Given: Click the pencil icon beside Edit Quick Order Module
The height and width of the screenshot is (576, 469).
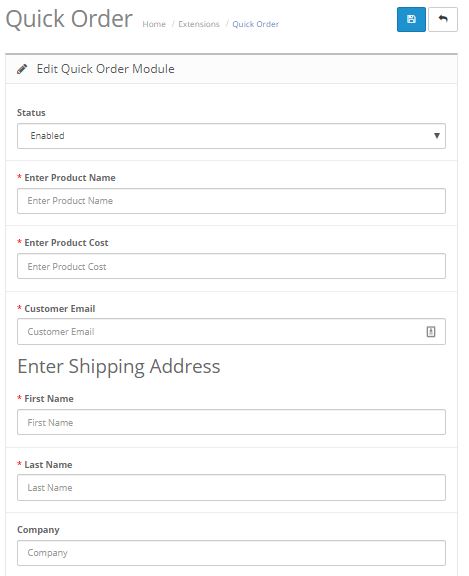Looking at the screenshot, I should click(22, 69).
